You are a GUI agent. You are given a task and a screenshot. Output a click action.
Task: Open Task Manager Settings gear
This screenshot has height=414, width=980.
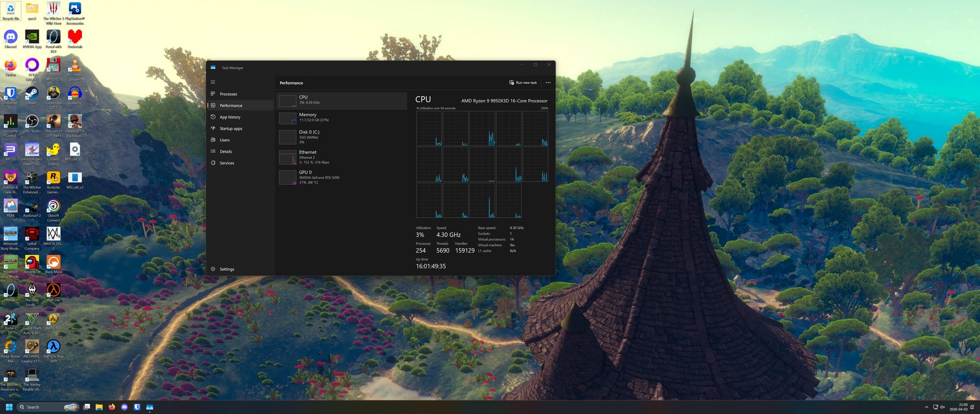(x=213, y=269)
